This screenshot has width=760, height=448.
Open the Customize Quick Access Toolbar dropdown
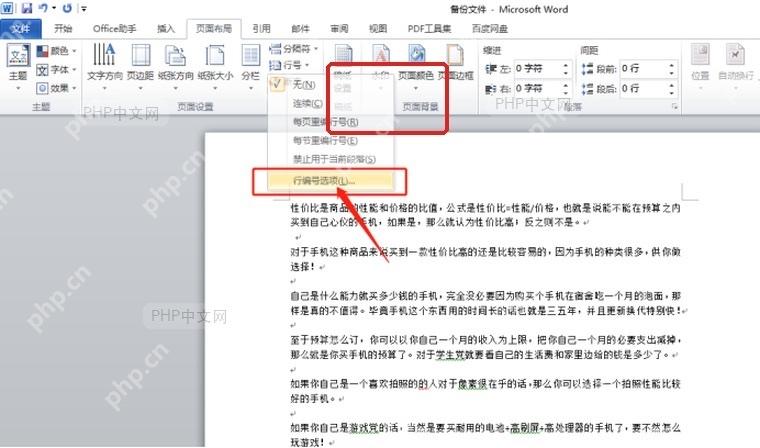point(83,8)
